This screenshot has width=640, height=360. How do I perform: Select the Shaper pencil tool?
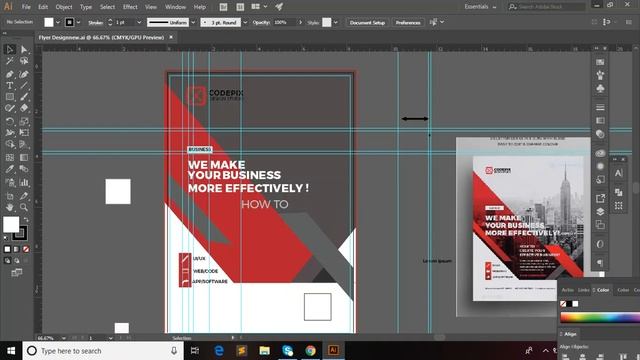(9, 109)
